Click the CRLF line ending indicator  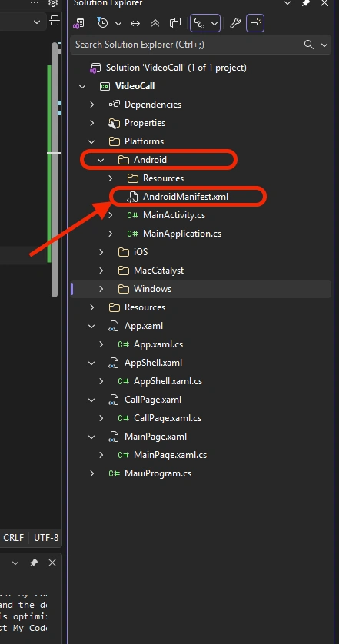pyautogui.click(x=14, y=538)
